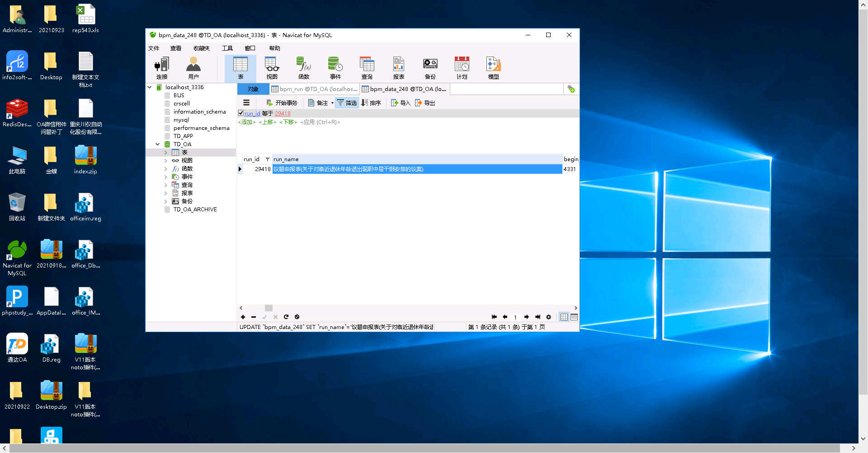The width and height of the screenshot is (868, 453).
Task: Open the 视图 (View) toolbar icon
Action: [272, 68]
